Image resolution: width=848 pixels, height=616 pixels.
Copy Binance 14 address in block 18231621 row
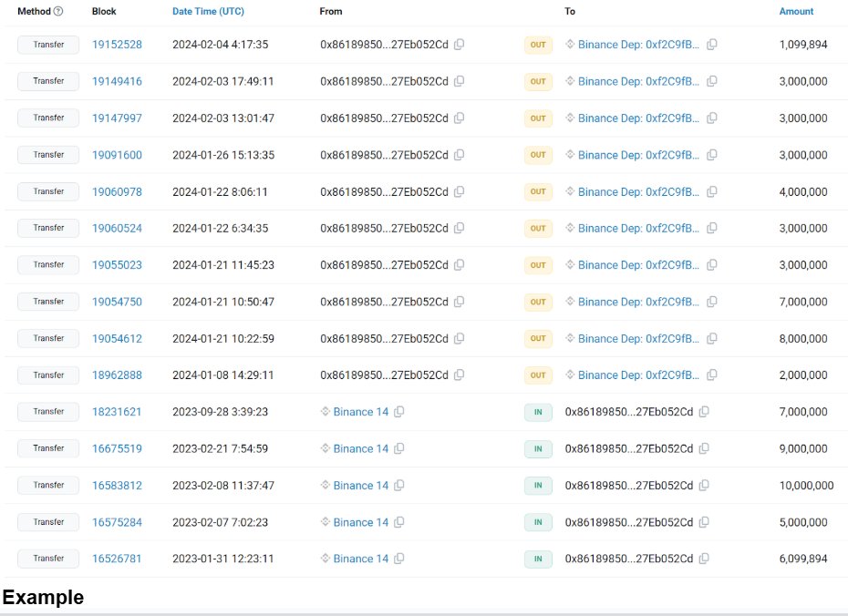point(399,412)
